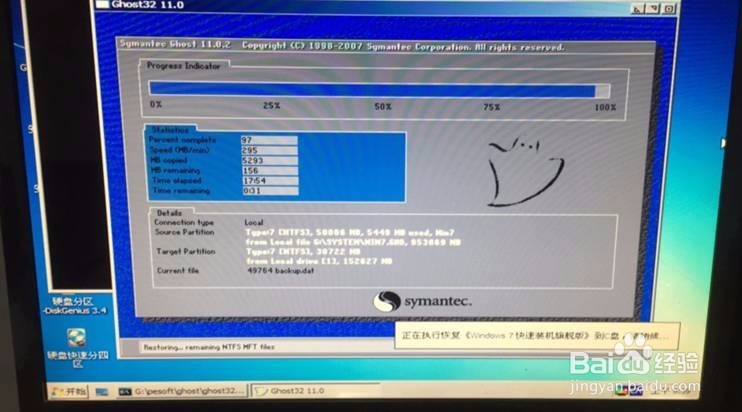Viewport: 742px width, 412px height.
Task: Click the 'Current file' backup.dat entry
Action: [281, 271]
